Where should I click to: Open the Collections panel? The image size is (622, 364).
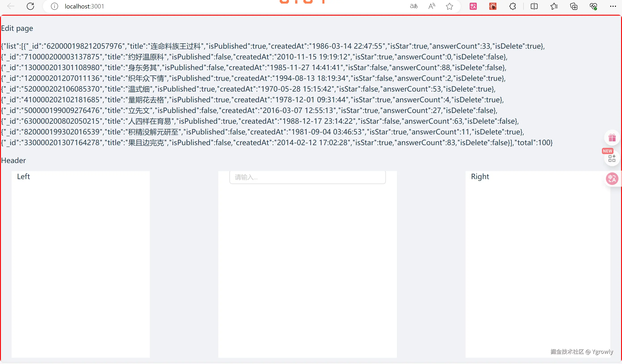click(574, 6)
